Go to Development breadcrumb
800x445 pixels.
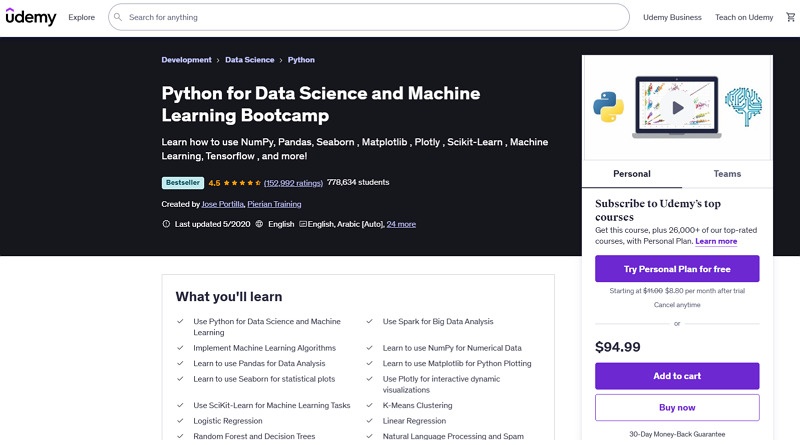186,60
